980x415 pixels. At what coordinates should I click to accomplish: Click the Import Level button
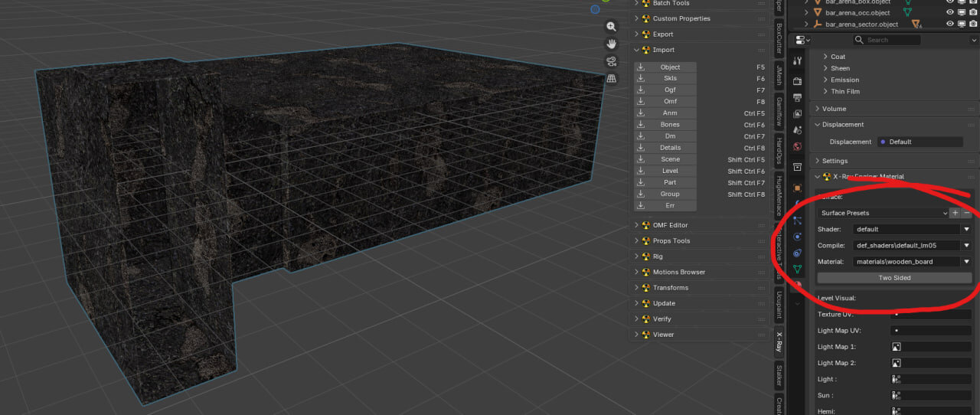[x=665, y=171]
